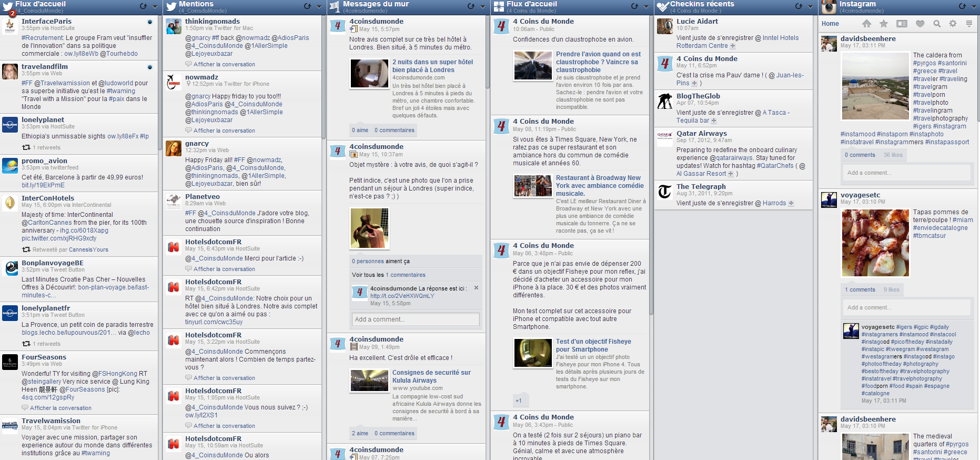Open the Mentions column menu arrow
Screen dimensions: 980x460
pos(319,7)
